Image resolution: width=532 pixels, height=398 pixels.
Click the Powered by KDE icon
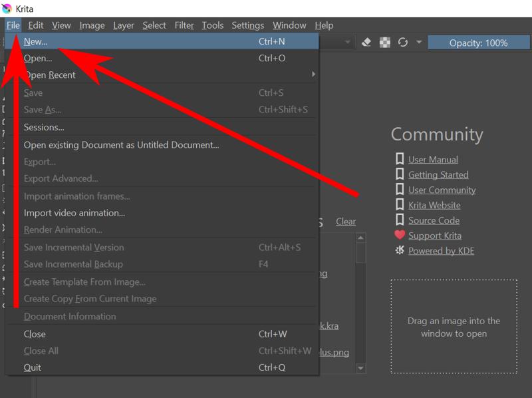(398, 250)
